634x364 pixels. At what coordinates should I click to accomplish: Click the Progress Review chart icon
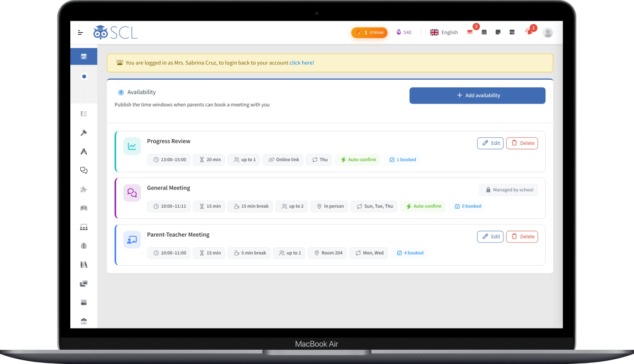[132, 146]
